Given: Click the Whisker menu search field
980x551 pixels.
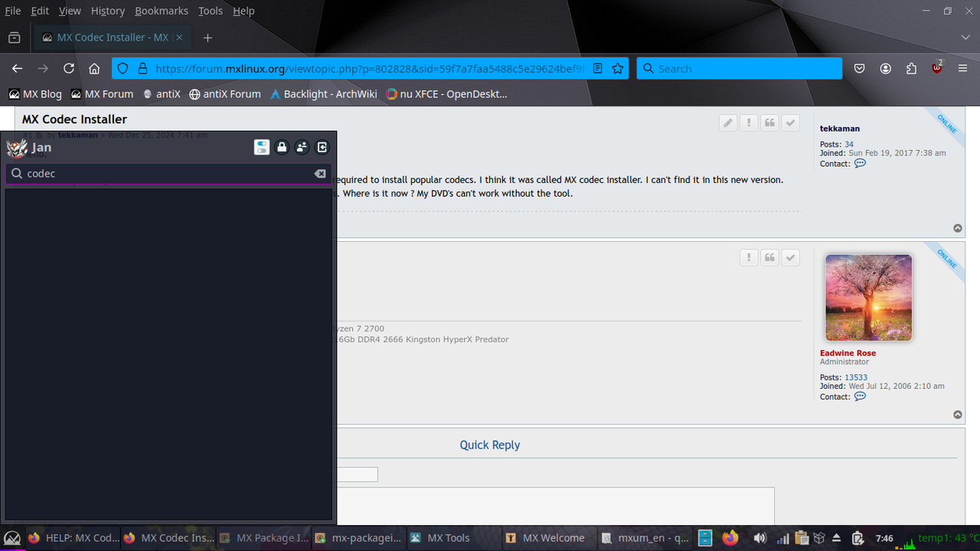Looking at the screenshot, I should point(168,174).
